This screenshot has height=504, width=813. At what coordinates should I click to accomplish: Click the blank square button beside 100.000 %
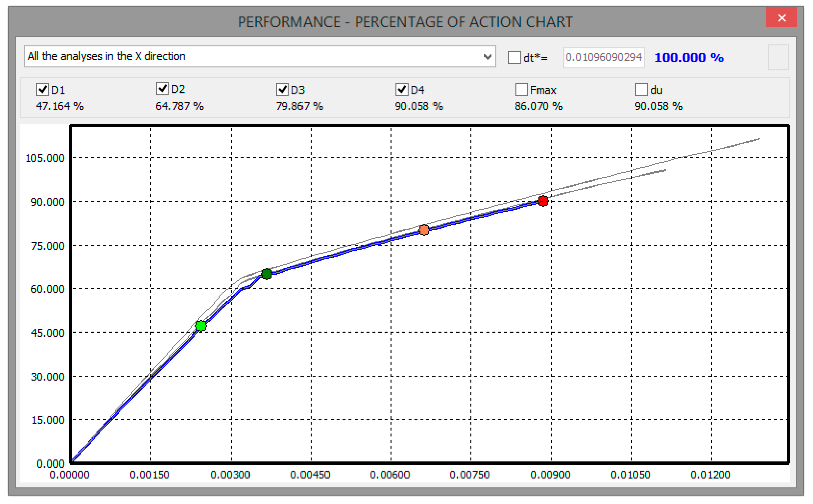click(778, 57)
